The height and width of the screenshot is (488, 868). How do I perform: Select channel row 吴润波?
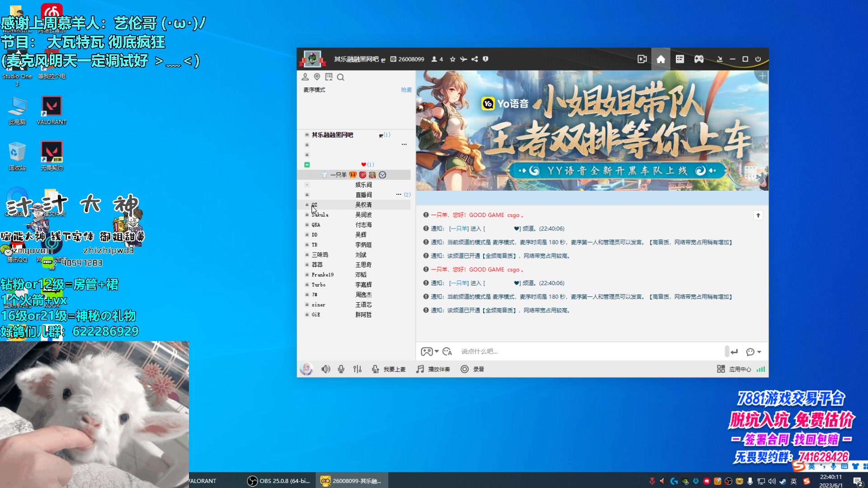pyautogui.click(x=354, y=215)
